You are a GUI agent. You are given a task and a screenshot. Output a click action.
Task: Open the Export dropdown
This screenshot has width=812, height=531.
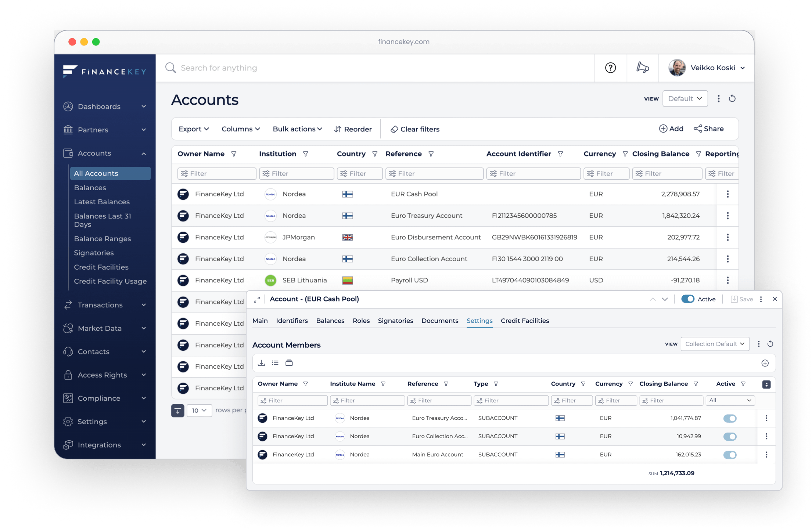point(194,129)
